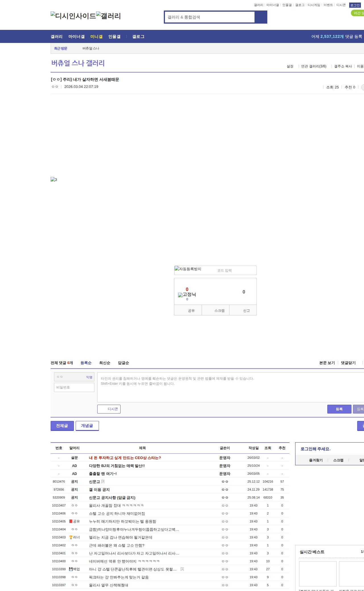
Task: Toggle 댓글닫기 to collapse comments
Action: pos(348,363)
